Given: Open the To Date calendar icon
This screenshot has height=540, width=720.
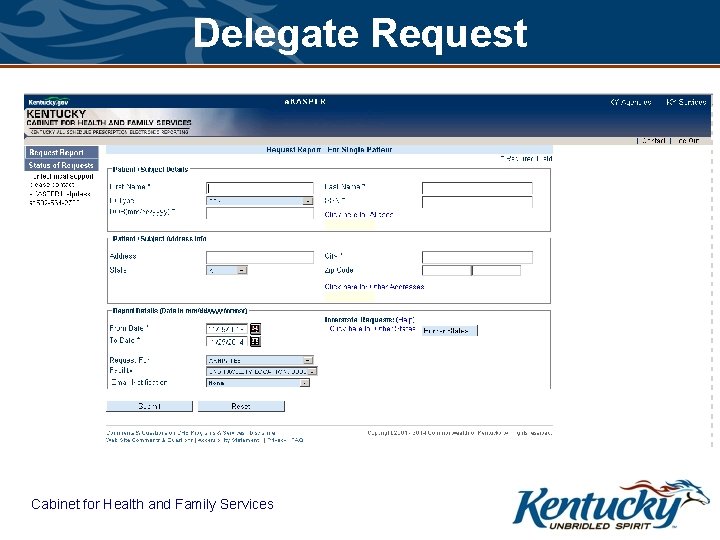Looking at the screenshot, I should (255, 341).
